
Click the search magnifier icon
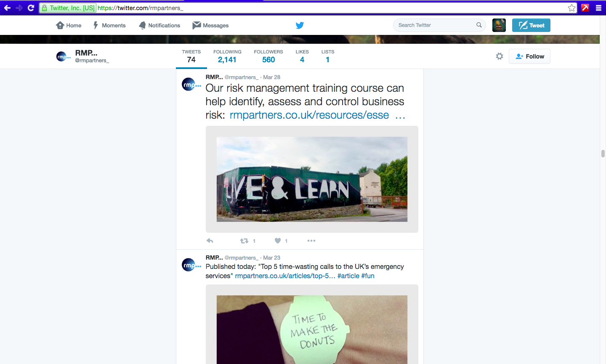[x=479, y=25]
